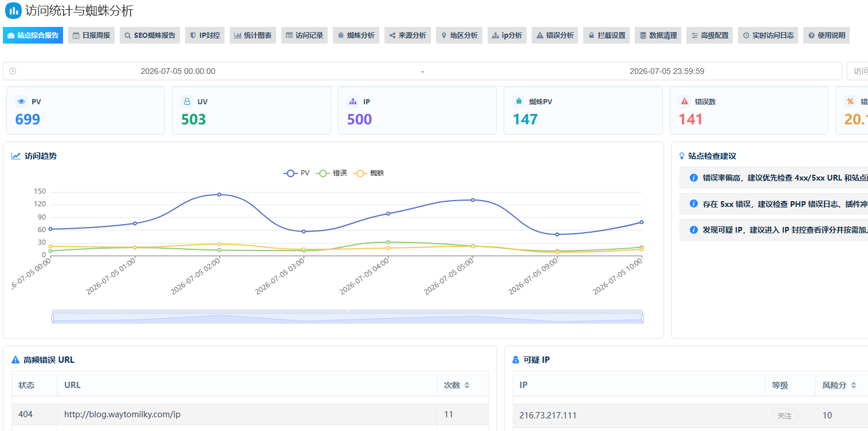868x431 pixels.
Task: Toggle the PV series in chart legend
Action: click(x=296, y=173)
